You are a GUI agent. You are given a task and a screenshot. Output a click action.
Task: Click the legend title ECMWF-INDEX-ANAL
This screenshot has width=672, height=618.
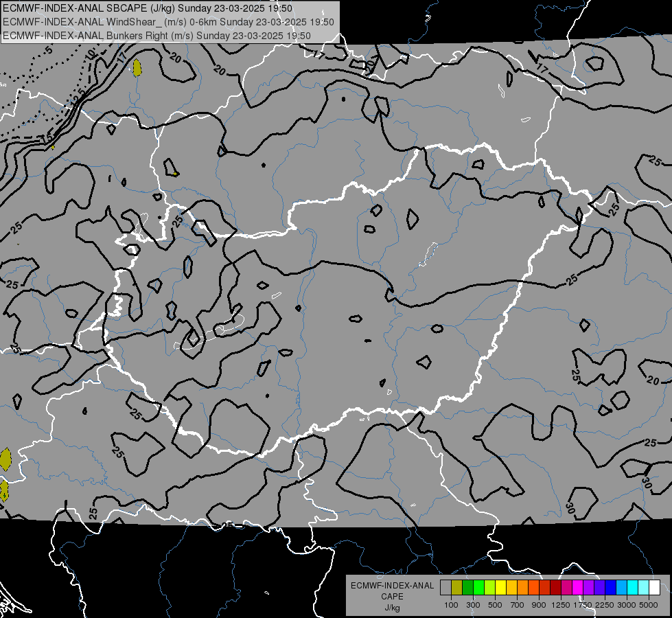[392, 586]
